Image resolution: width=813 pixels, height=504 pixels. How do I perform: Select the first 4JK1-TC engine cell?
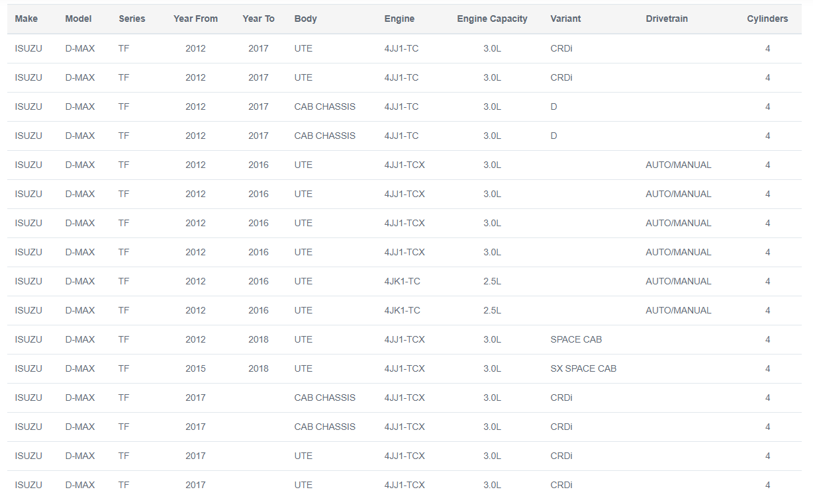402,281
